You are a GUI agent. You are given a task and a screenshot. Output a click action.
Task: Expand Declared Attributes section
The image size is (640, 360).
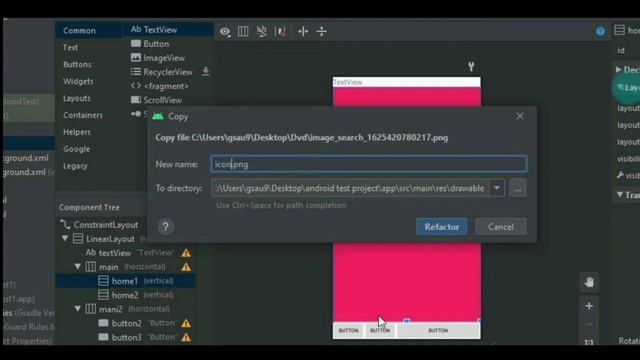619,69
